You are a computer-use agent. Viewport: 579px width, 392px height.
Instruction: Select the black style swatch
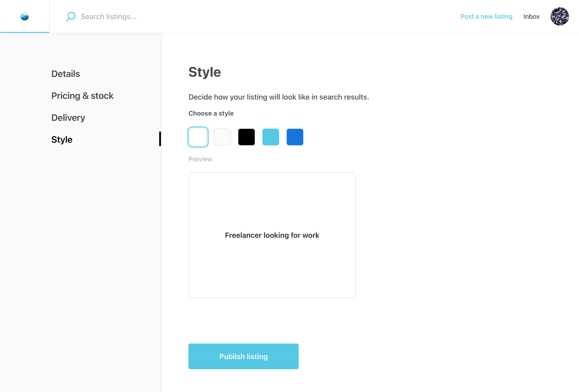246,137
